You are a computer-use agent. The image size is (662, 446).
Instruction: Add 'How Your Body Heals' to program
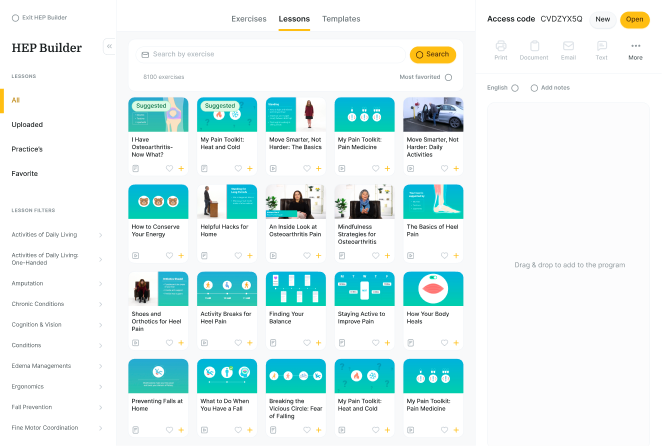pyautogui.click(x=456, y=343)
